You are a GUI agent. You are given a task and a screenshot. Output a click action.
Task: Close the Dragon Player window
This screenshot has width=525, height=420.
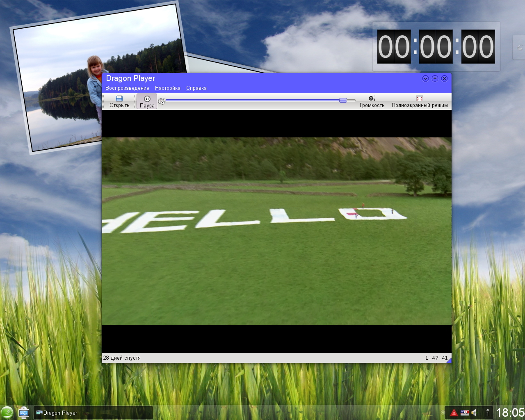click(x=444, y=78)
